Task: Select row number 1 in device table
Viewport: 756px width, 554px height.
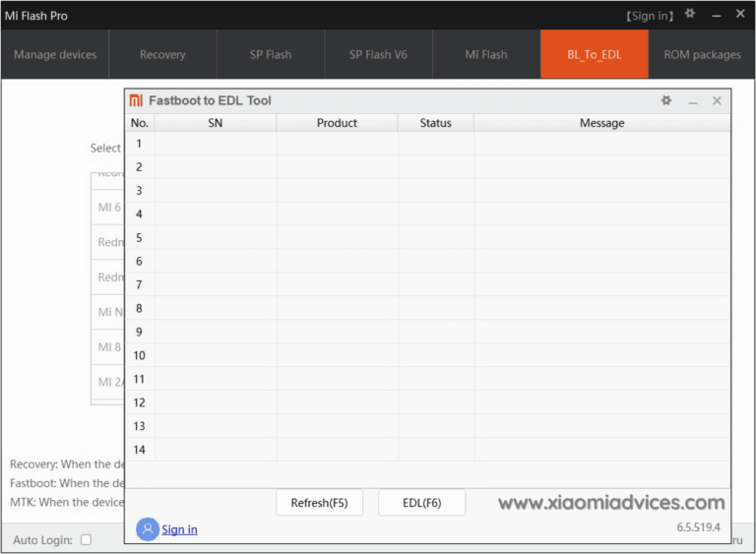Action: point(427,144)
